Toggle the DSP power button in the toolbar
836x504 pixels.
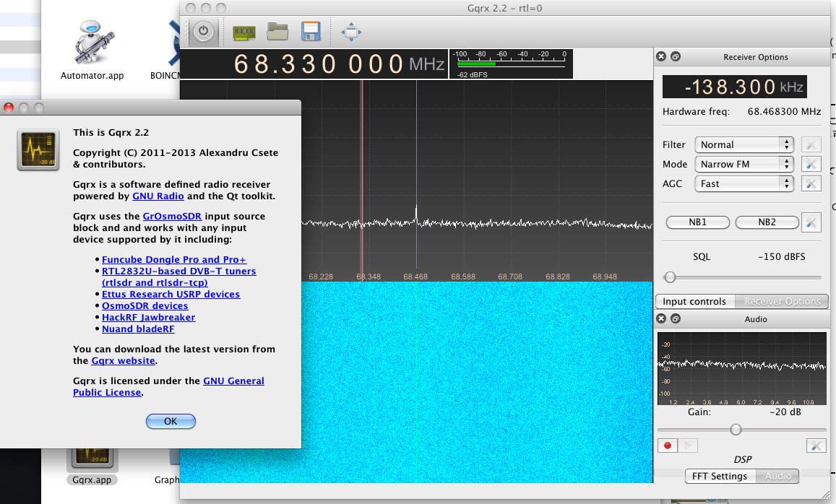tap(203, 32)
